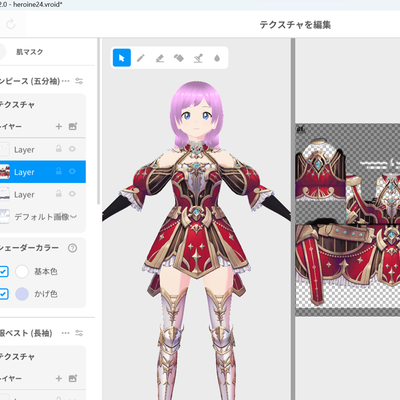Image resolution: width=400 pixels, height=400 pixels.
Task: Click the シェーダーカラー heading
Action: pos(29,248)
